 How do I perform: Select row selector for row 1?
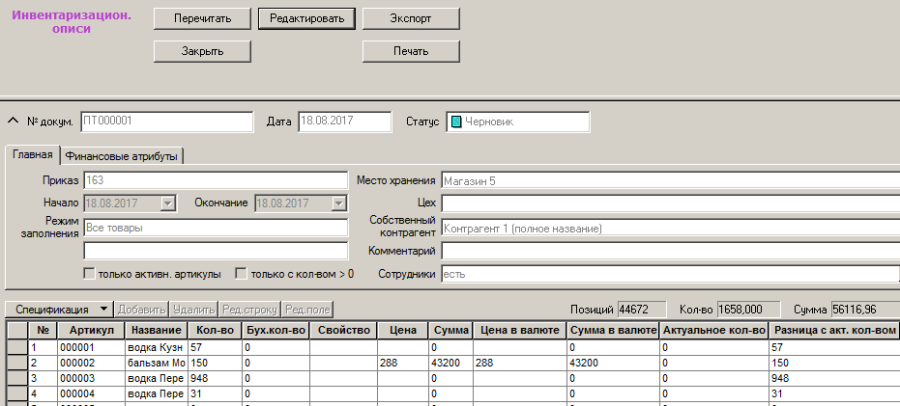(x=17, y=347)
